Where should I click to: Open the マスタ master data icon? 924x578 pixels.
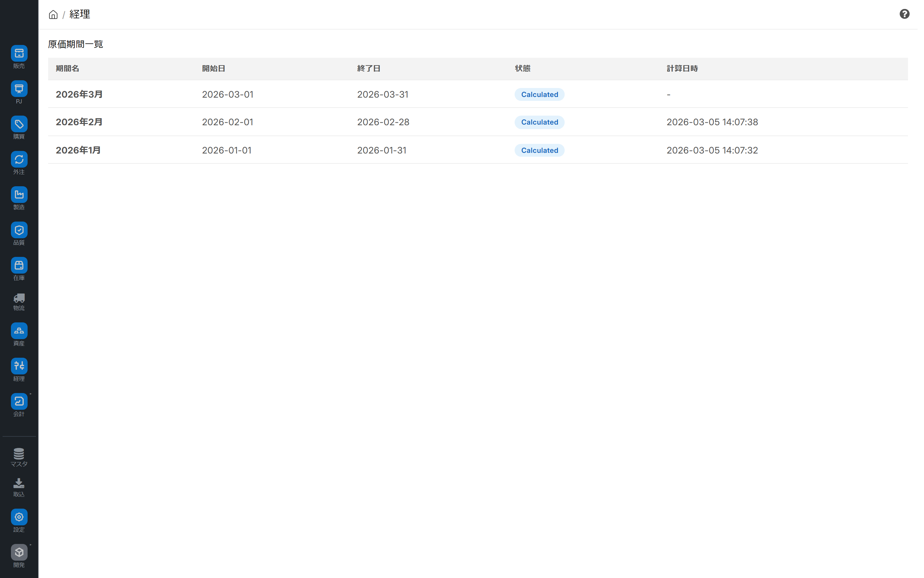19,454
